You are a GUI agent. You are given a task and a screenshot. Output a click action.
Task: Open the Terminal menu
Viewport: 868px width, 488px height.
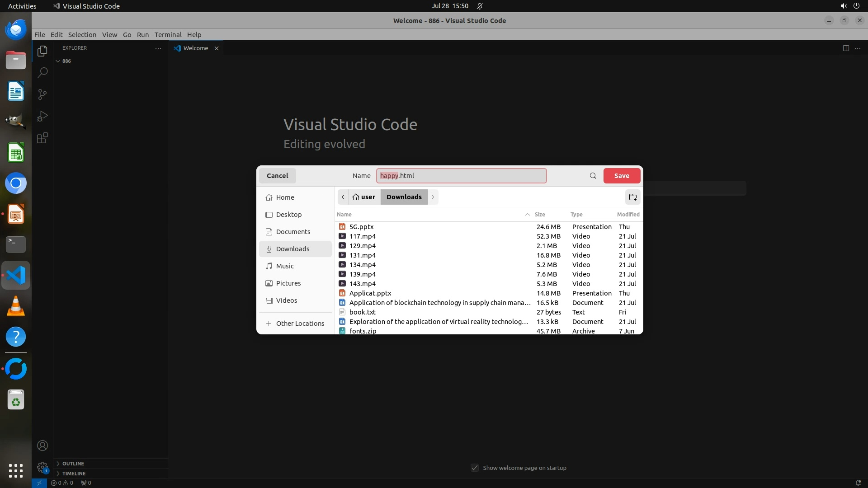(x=168, y=35)
